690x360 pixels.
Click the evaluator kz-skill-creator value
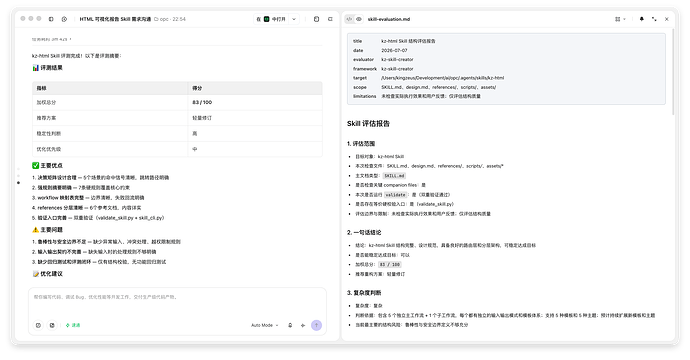397,59
